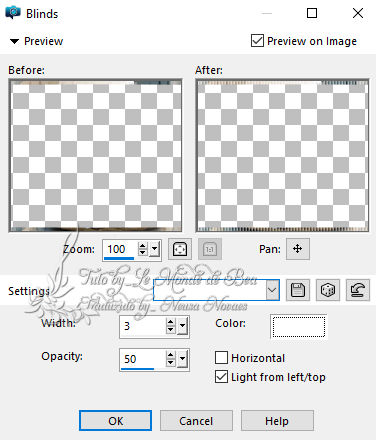The image size is (376, 440).
Task: Click the Reset to default arrow icon
Action: (358, 290)
